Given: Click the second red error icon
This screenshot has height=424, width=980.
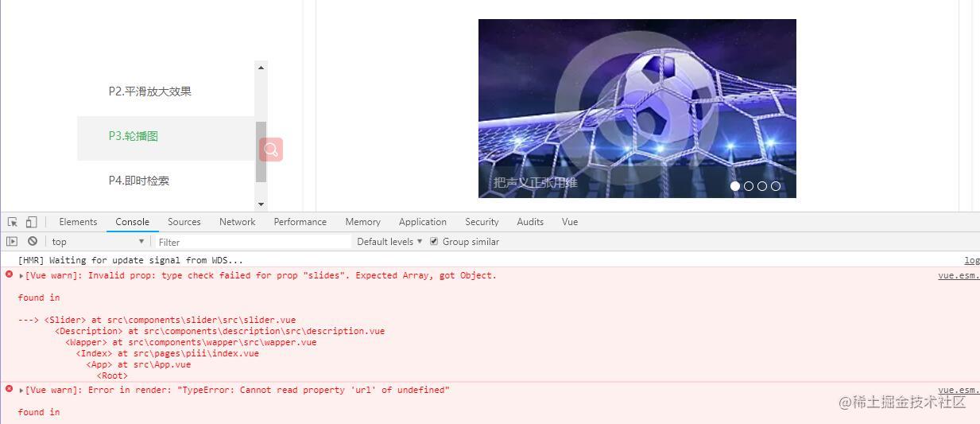Looking at the screenshot, I should pyautogui.click(x=10, y=389).
